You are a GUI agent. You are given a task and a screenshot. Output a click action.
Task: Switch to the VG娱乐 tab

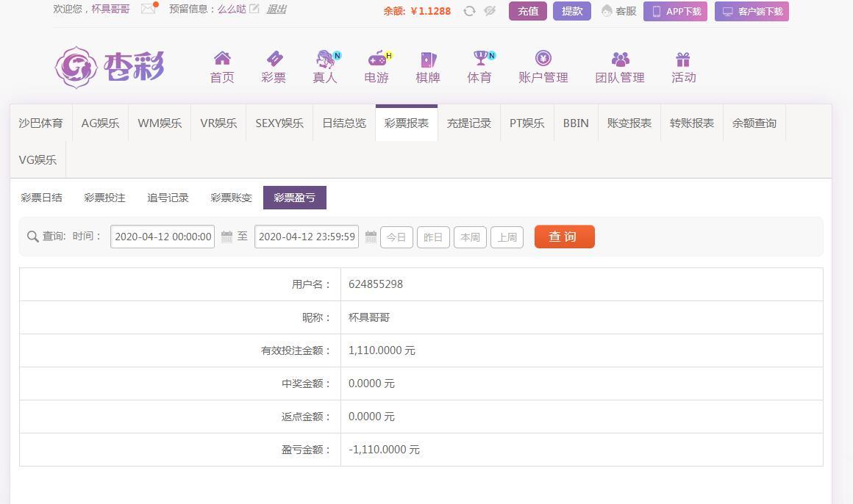(38, 160)
